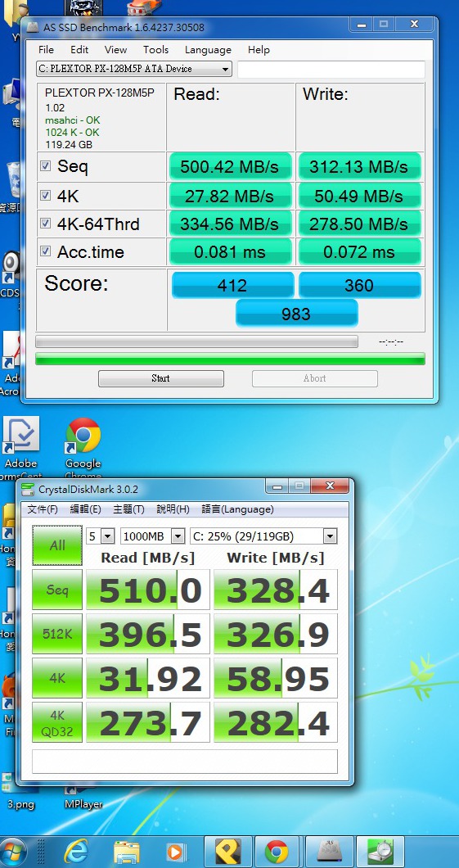Open AS SSD Language menu
The height and width of the screenshot is (868, 459).
[x=208, y=50]
